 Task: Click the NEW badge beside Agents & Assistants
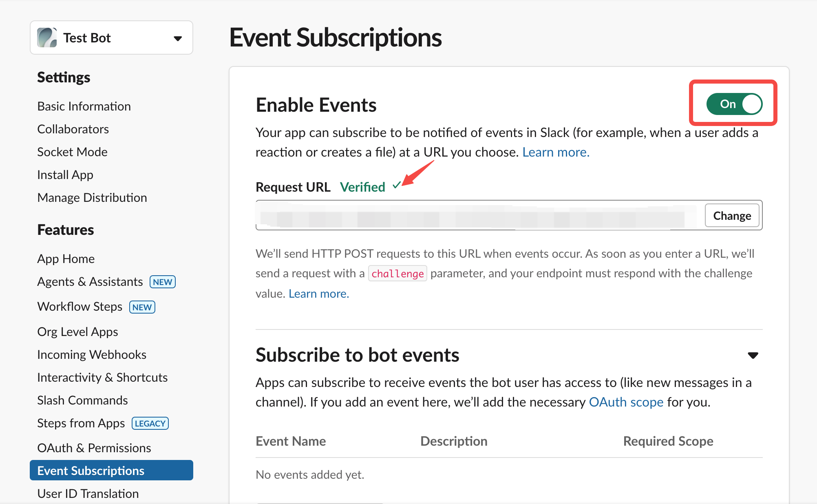tap(162, 282)
